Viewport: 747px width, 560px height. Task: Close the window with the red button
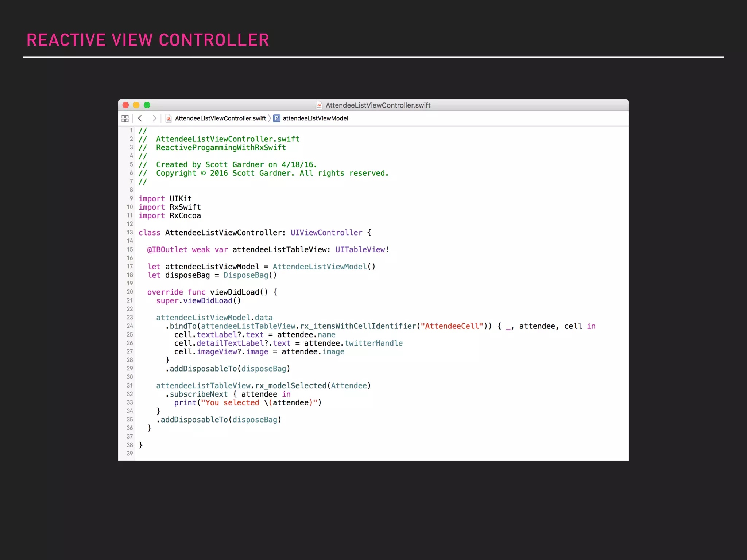126,105
